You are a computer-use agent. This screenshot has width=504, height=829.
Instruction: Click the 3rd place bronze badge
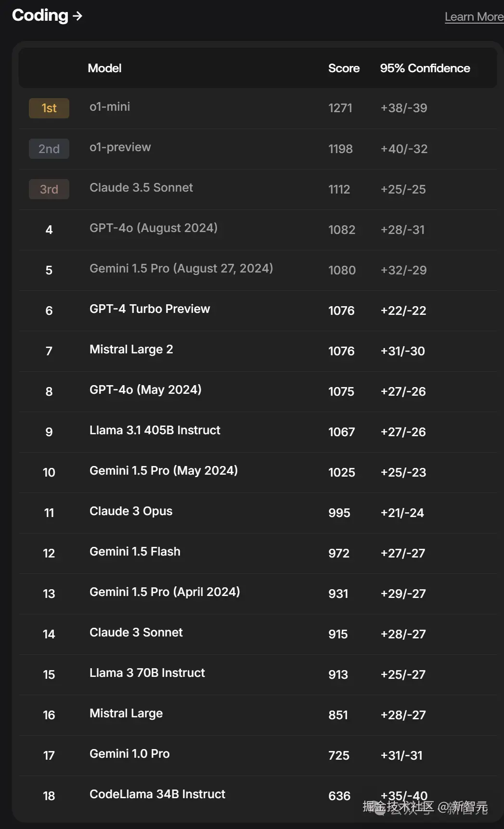point(49,189)
